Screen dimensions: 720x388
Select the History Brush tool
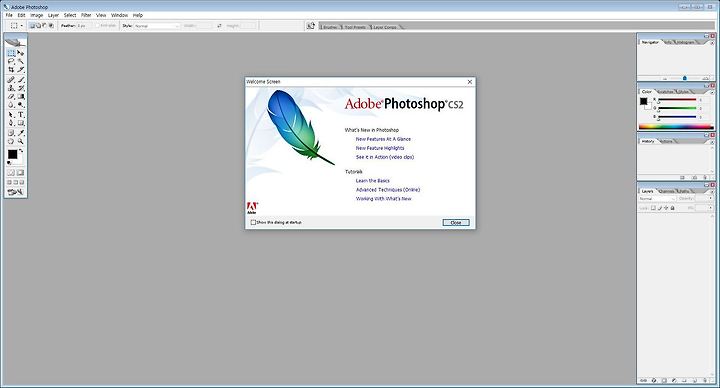(x=20, y=88)
